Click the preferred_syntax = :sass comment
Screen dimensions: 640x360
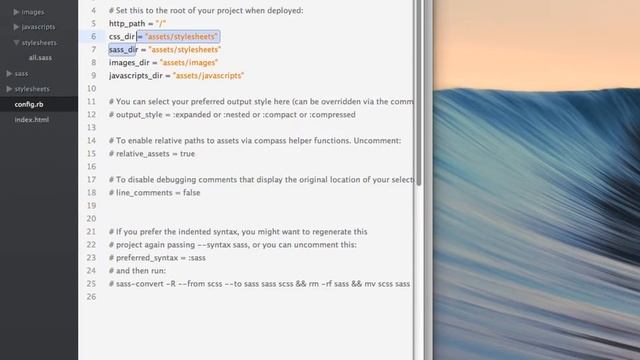[x=157, y=258]
